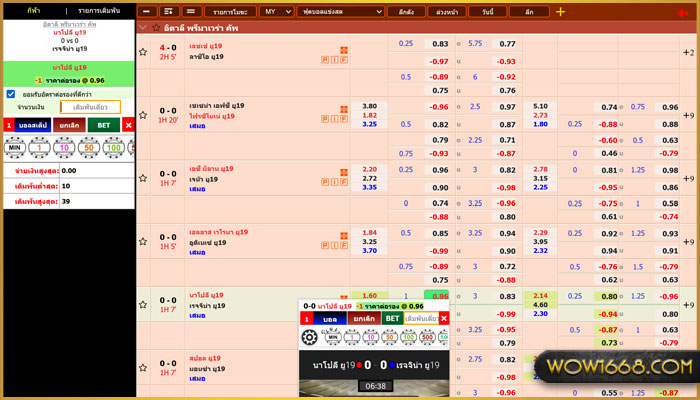Click the stake amount input field
700x400 pixels.
(90, 107)
